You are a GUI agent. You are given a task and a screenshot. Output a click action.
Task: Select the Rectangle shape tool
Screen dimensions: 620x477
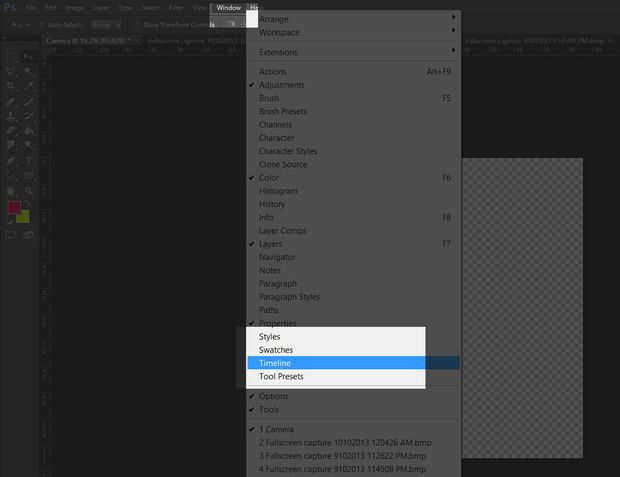tap(28, 175)
